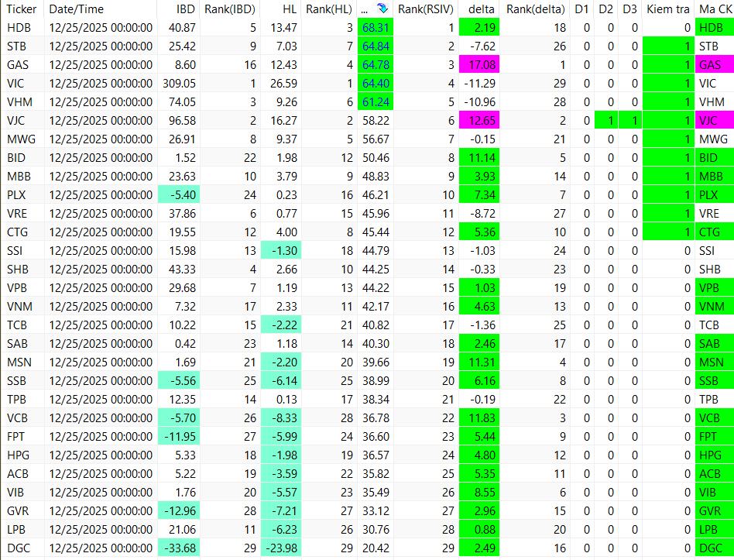
Task: Click the IBD column header
Action: pyautogui.click(x=186, y=9)
